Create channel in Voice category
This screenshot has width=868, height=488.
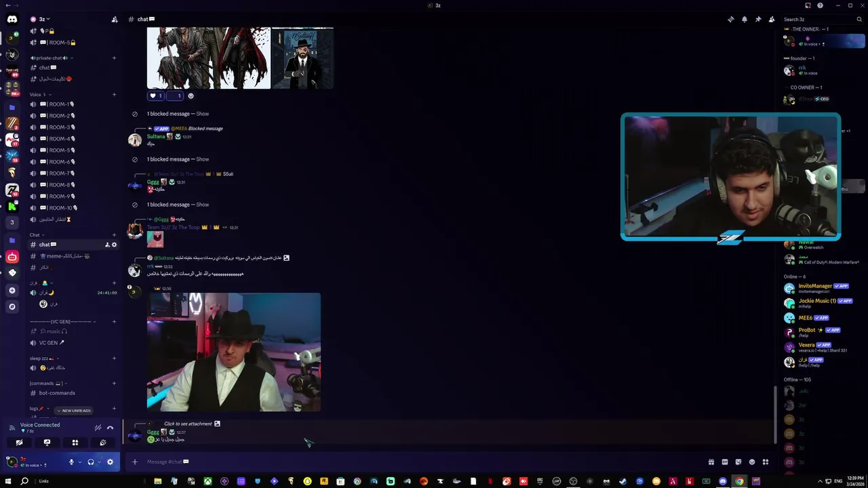click(x=114, y=94)
